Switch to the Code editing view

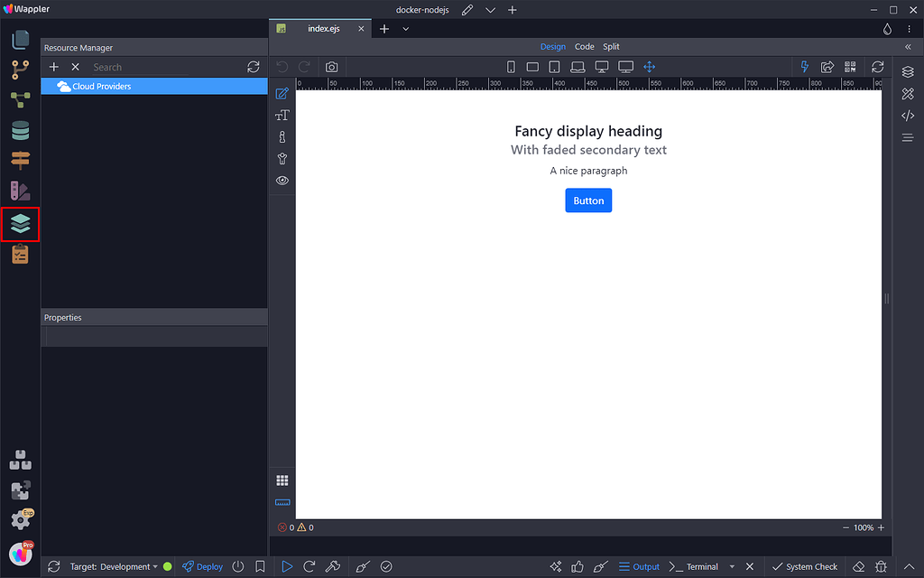(584, 46)
